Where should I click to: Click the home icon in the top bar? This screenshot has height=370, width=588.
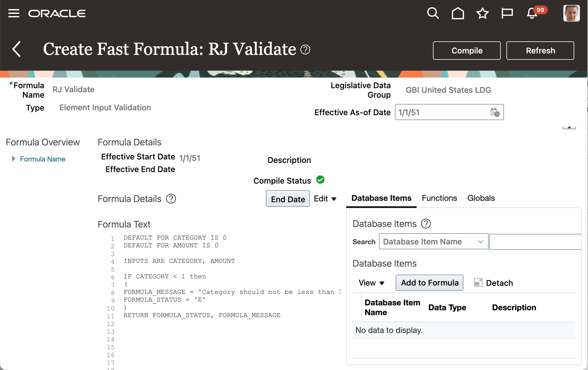pyautogui.click(x=458, y=13)
